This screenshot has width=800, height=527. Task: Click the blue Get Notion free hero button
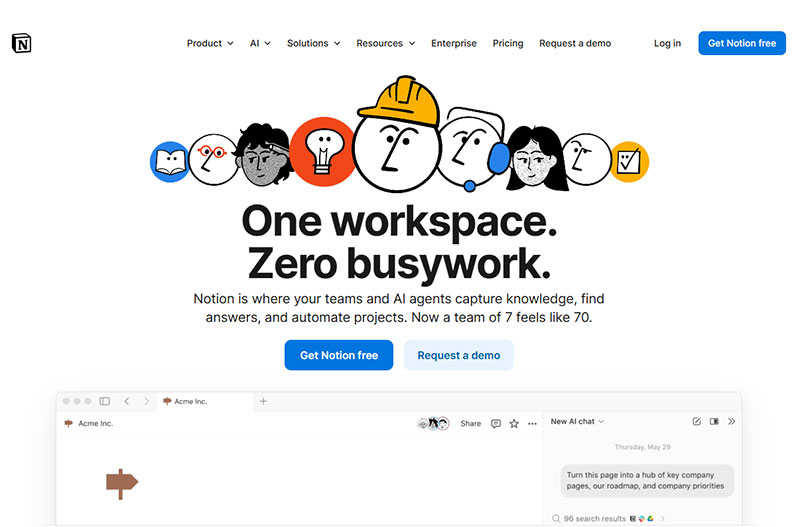(x=339, y=355)
